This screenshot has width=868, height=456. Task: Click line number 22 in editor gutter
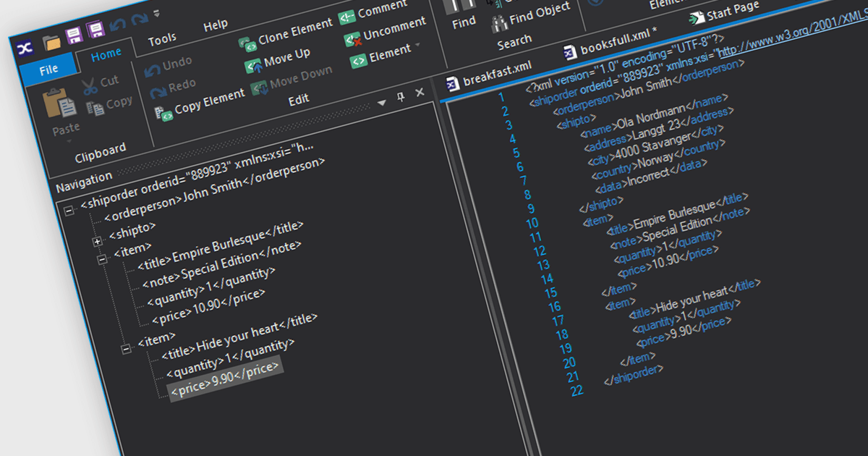577,391
